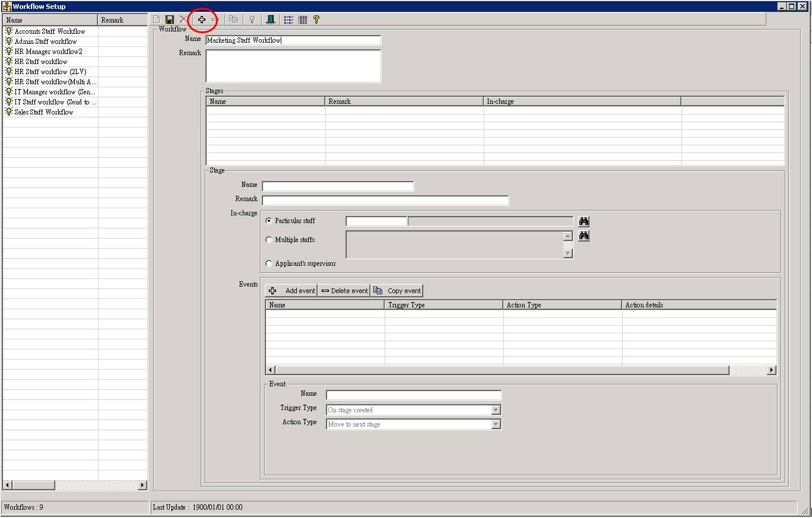Save the workflow with floppy disk icon
The height and width of the screenshot is (518, 812).
(x=170, y=20)
